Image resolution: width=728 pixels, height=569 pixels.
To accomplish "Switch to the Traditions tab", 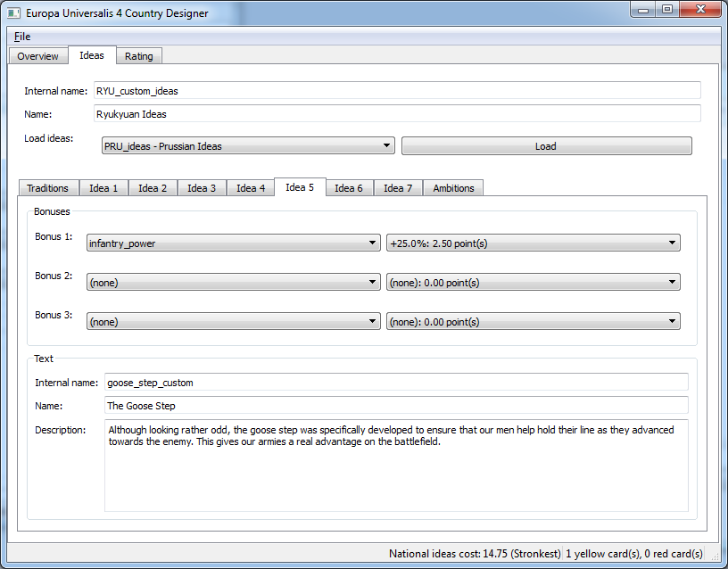I will click(x=48, y=188).
